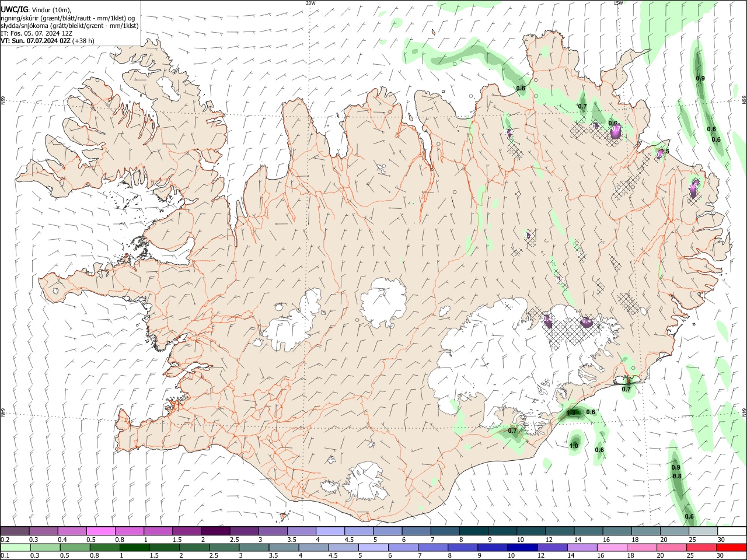This screenshot has width=747, height=560.
Task: Click the upper row swatch between 8 and 9
Action: pyautogui.click(x=473, y=531)
